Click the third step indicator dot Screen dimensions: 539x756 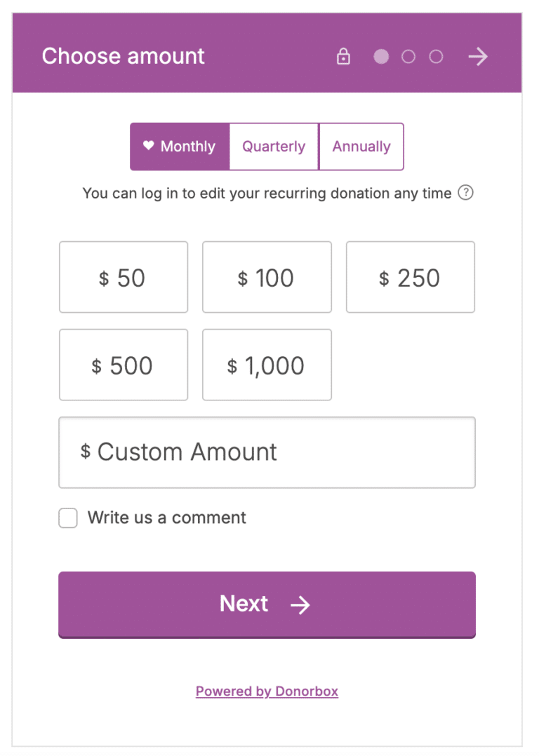436,56
